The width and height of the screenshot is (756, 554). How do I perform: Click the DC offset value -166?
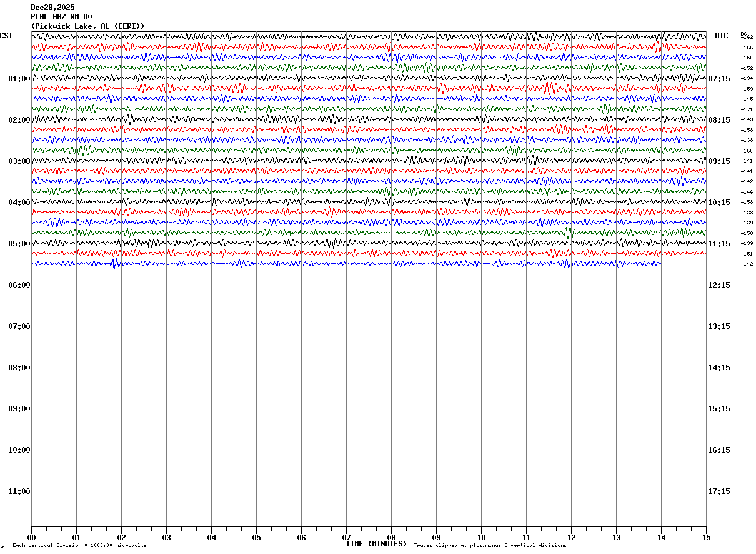pyautogui.click(x=747, y=48)
